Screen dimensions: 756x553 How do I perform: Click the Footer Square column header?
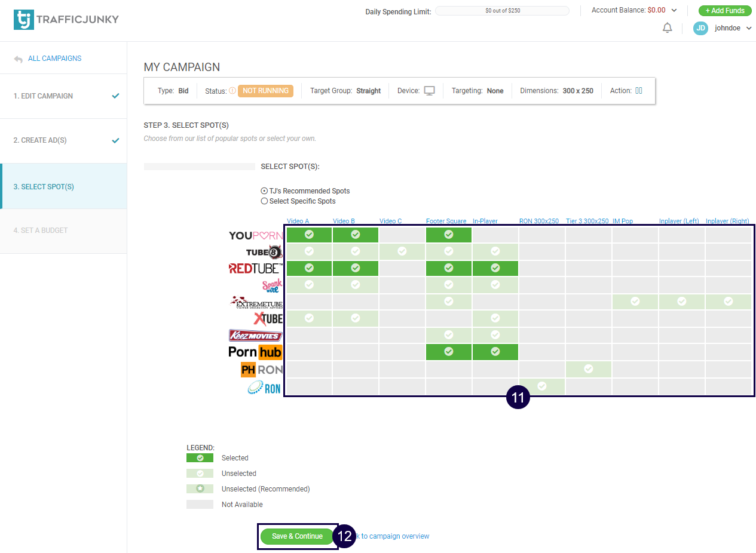click(446, 221)
